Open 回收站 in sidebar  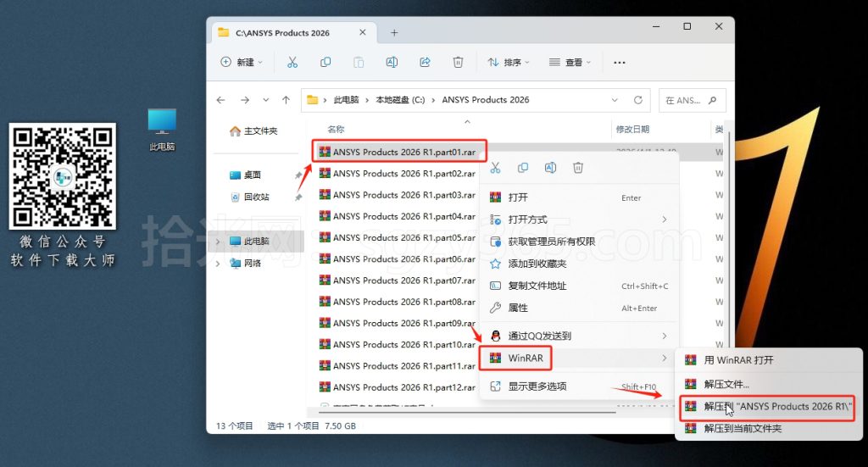tap(250, 197)
